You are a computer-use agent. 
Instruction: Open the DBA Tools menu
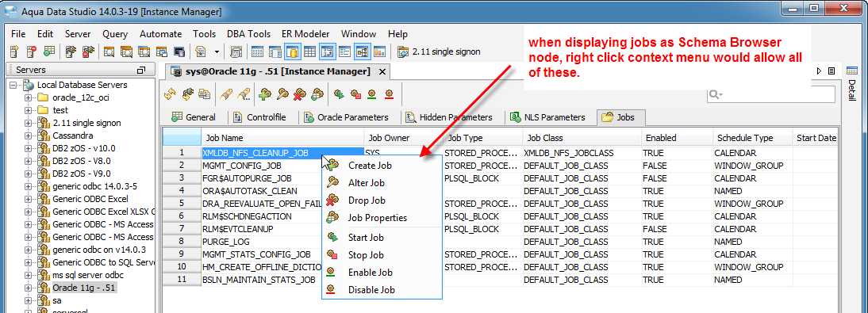click(x=248, y=34)
